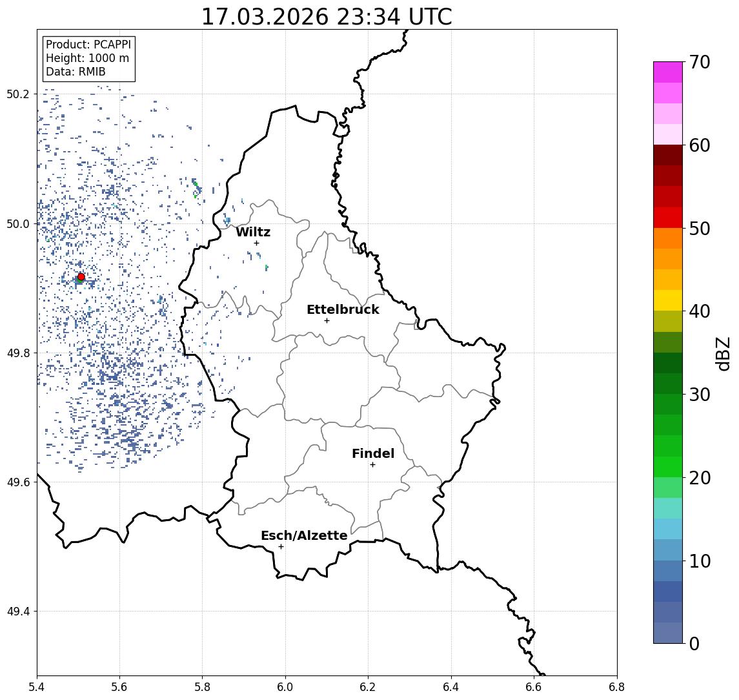The image size is (739, 700).
Task: Click the bright red colorbar segment above 50
Action: coord(668,218)
